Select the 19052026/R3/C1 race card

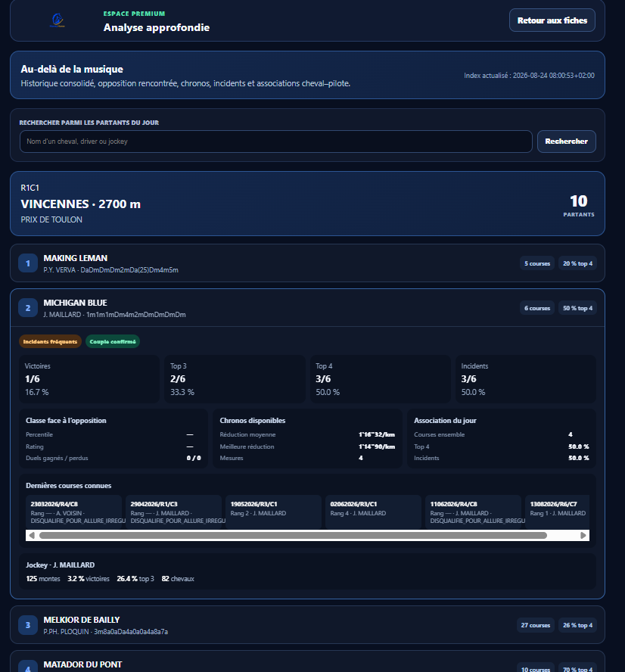point(273,512)
